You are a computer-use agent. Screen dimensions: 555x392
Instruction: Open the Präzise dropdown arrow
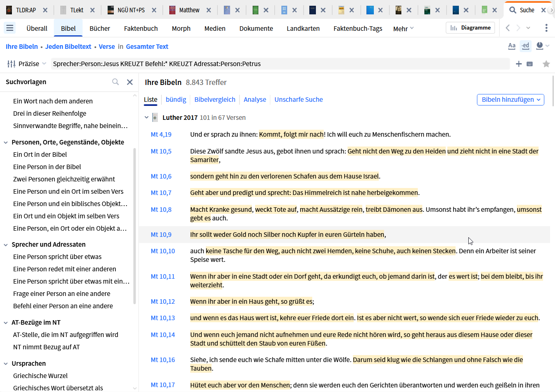44,64
